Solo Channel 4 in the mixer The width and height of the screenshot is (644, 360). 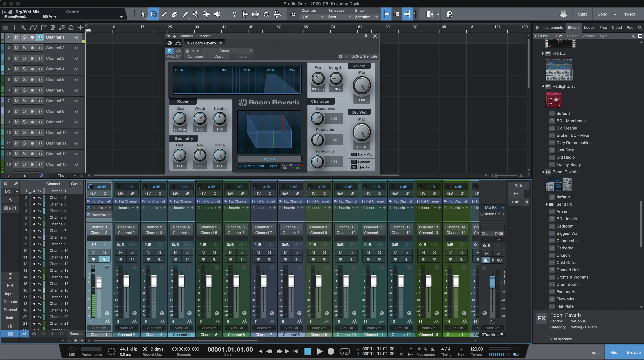tap(187, 252)
